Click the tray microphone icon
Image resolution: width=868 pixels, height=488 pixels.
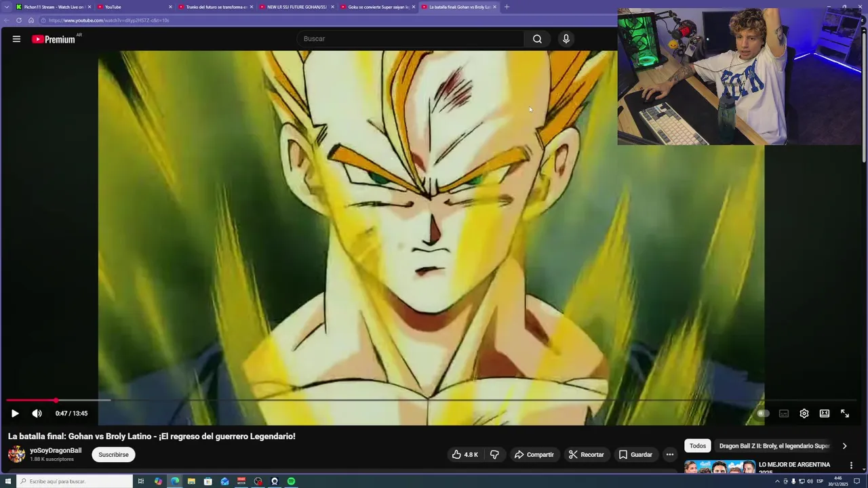793,481
